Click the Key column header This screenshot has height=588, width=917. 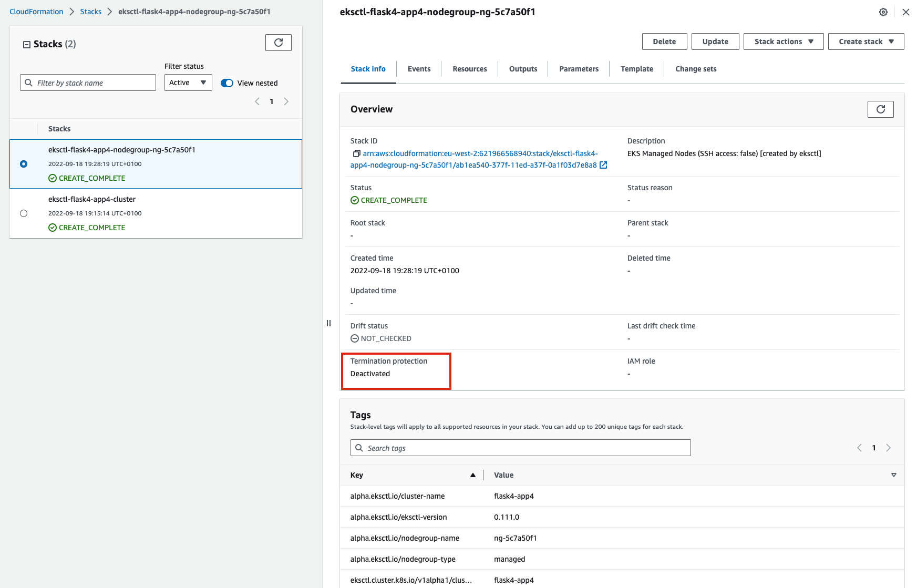pos(357,475)
